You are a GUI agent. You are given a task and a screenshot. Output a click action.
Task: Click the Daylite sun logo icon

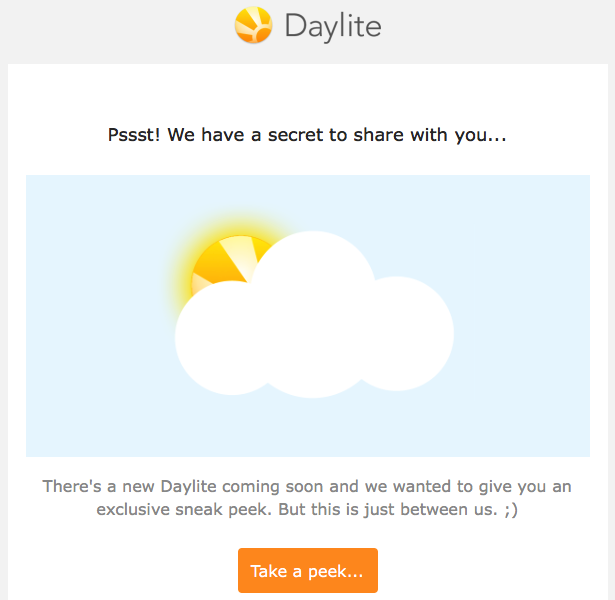pos(254,26)
